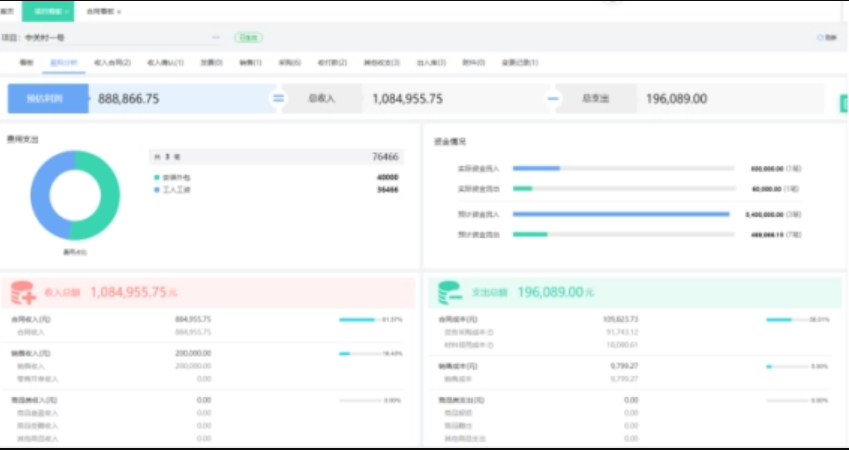Click the minus sign icon after 1,084,955.75
Viewport: 849px width, 450px height.
tap(553, 99)
